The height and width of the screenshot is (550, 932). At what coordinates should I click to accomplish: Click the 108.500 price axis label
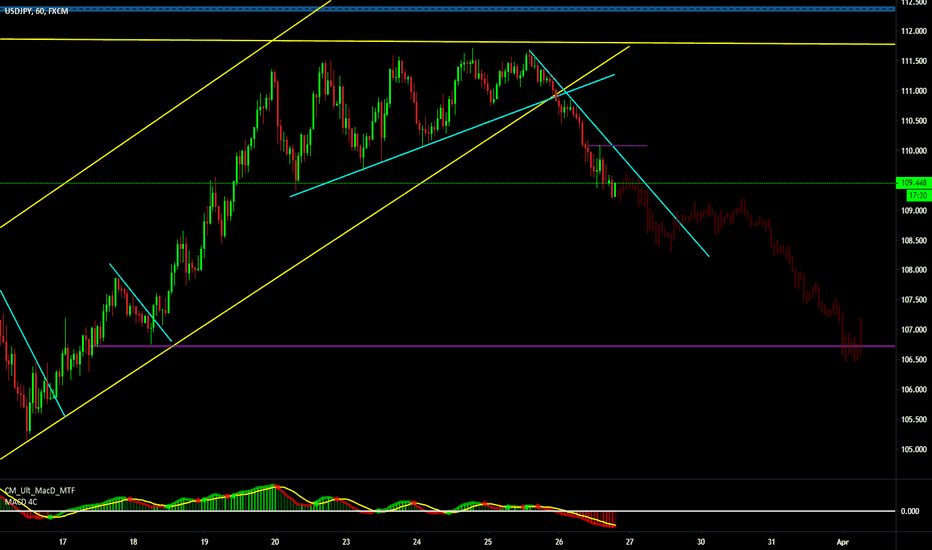coord(914,241)
